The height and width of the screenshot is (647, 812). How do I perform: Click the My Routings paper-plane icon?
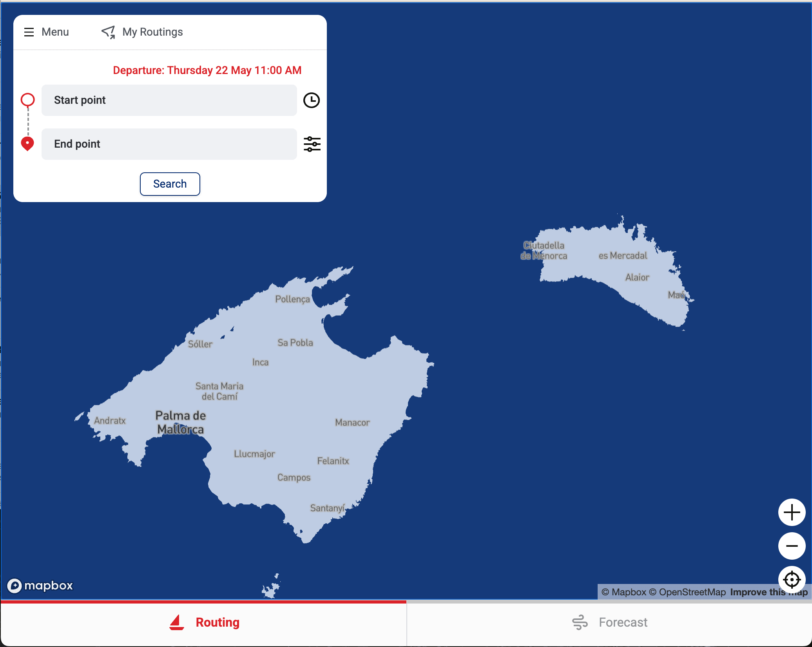[109, 32]
